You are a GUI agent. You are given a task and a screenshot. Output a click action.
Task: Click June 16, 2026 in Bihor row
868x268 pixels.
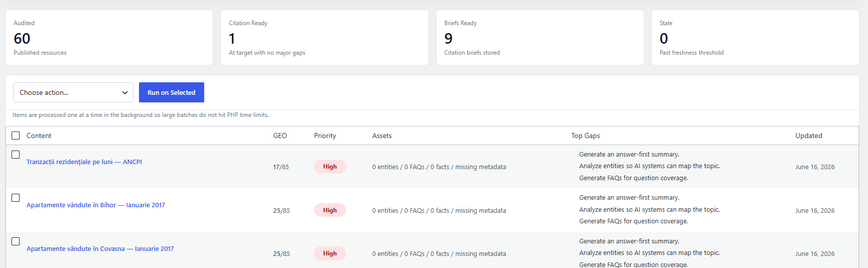pyautogui.click(x=815, y=211)
